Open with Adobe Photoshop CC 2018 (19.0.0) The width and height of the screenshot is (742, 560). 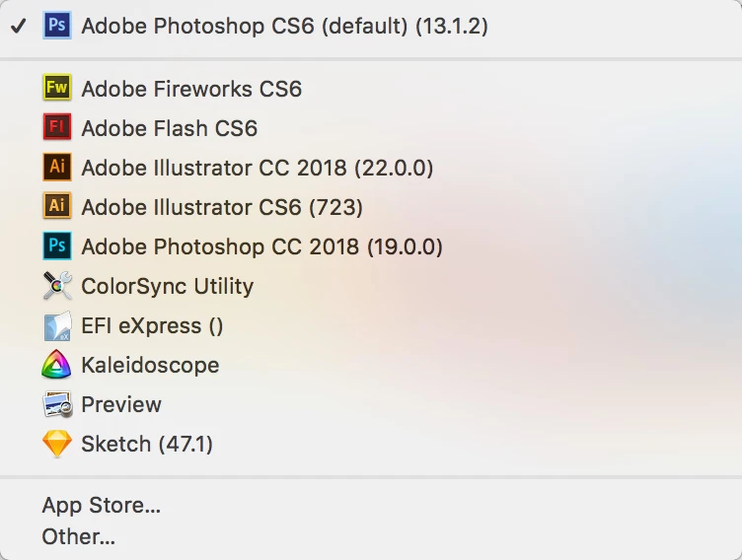(261, 246)
